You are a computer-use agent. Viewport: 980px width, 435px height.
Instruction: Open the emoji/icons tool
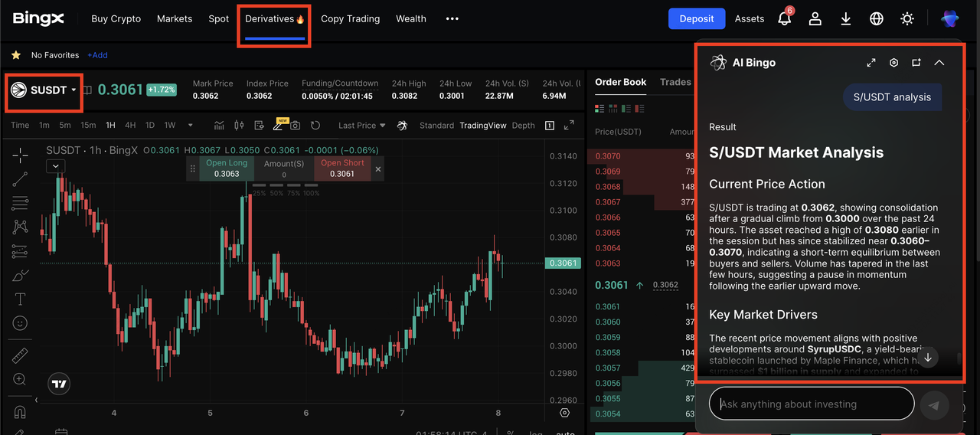20,323
